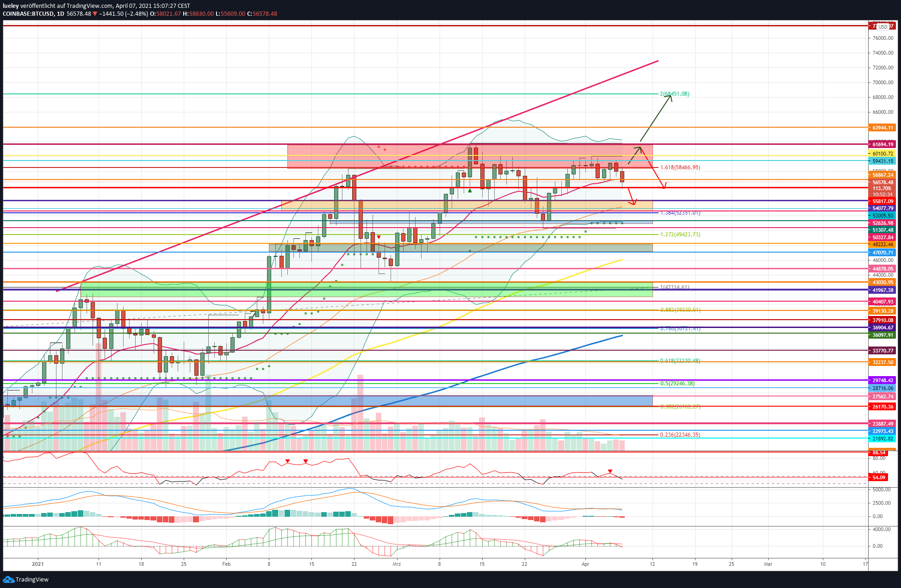Select the 32237.50 orange price label
Image resolution: width=901 pixels, height=588 pixels.
coord(882,362)
